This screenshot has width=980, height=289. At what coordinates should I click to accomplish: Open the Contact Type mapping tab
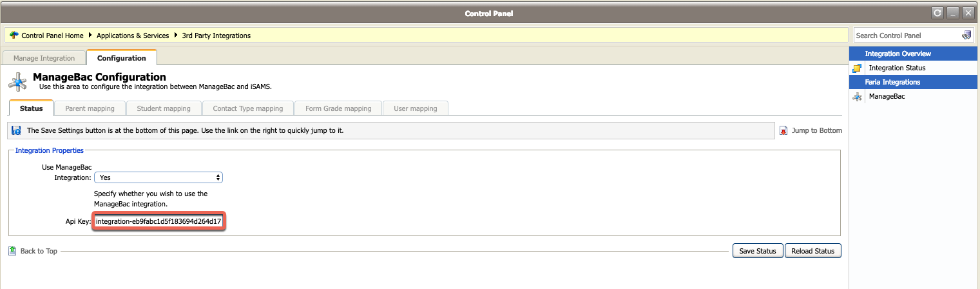pos(248,108)
